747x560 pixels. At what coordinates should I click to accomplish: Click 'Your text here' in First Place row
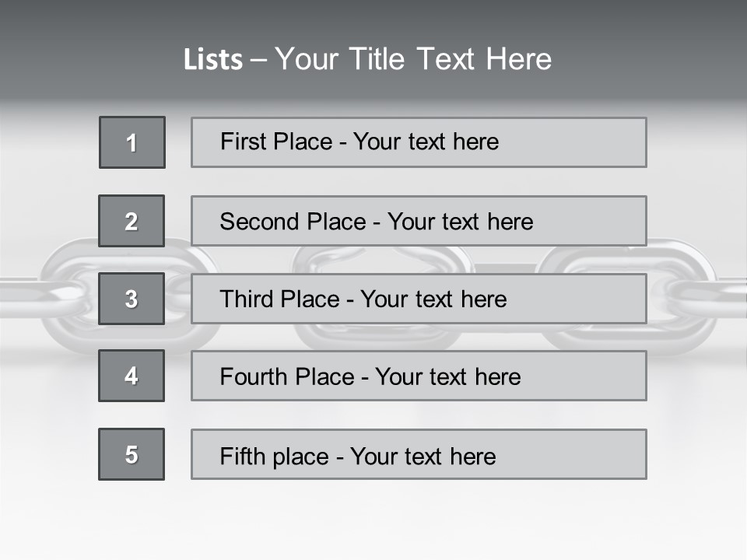[426, 142]
